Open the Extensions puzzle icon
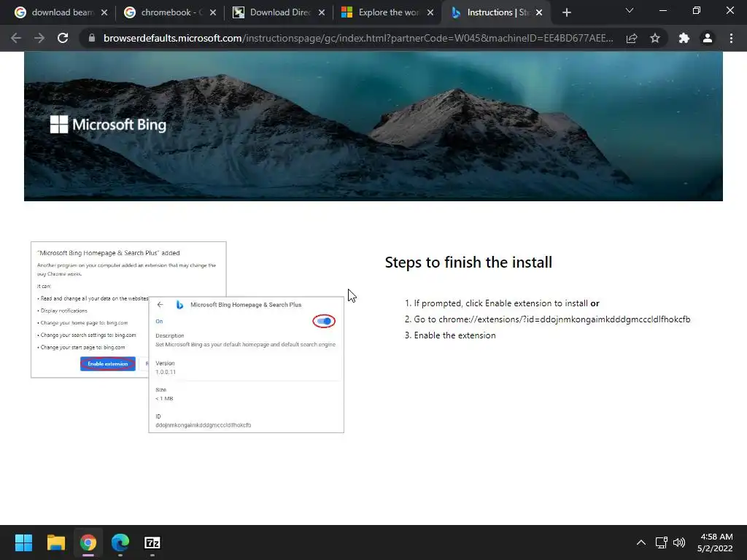 click(x=684, y=38)
